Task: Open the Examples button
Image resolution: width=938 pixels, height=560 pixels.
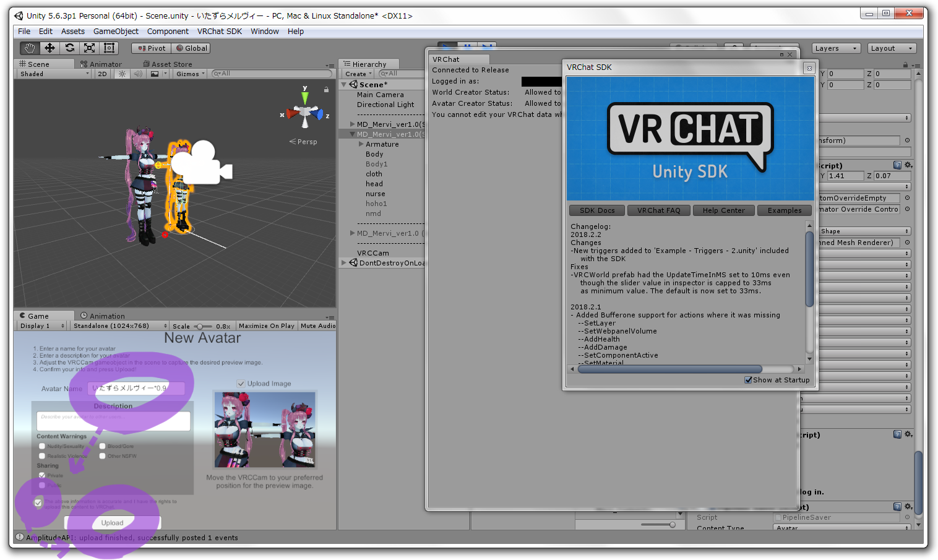Action: [784, 210]
